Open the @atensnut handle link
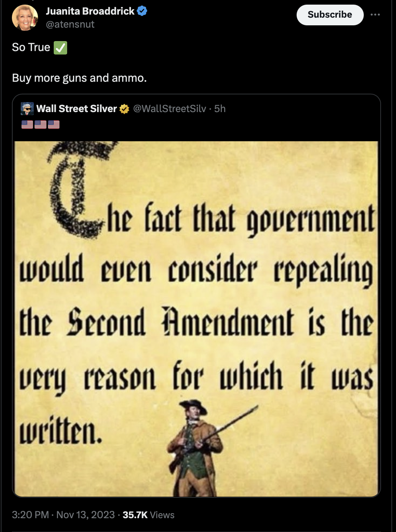 (70, 24)
